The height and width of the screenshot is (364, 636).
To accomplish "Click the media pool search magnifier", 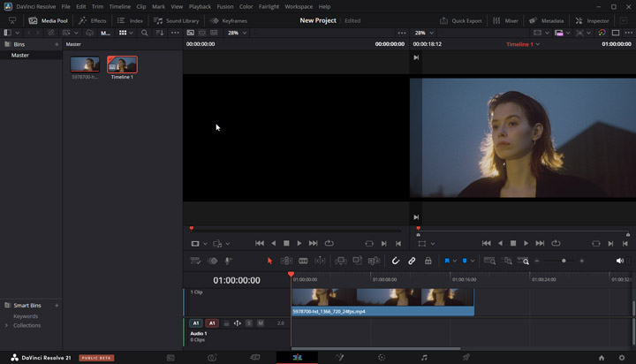I will click(x=144, y=33).
